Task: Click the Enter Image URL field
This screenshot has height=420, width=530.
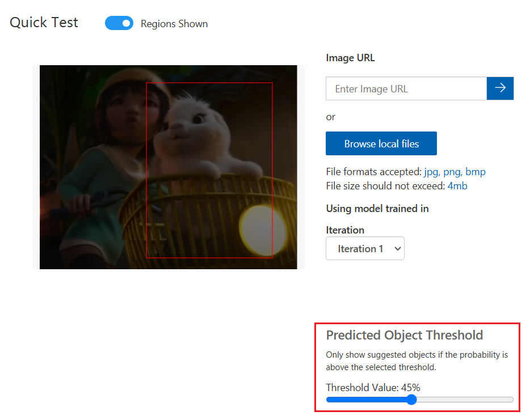Action: pyautogui.click(x=406, y=88)
